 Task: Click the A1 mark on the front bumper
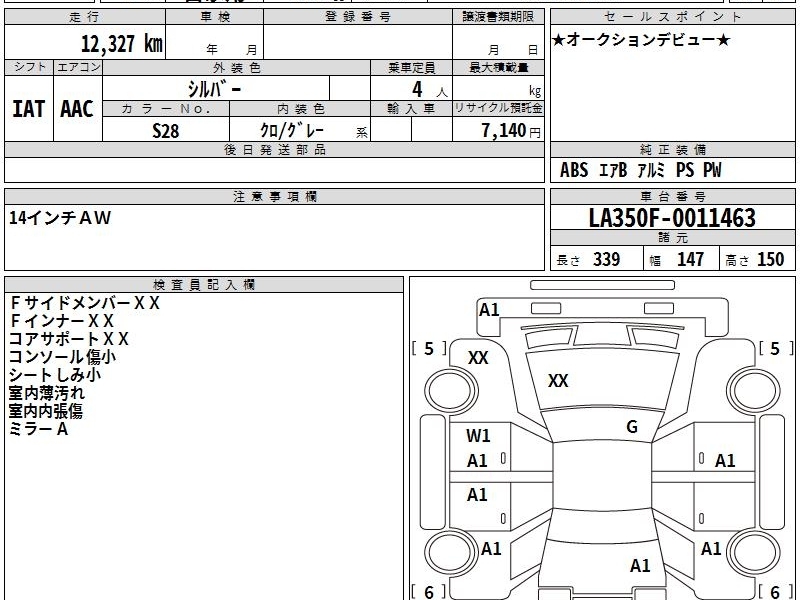[x=489, y=310]
